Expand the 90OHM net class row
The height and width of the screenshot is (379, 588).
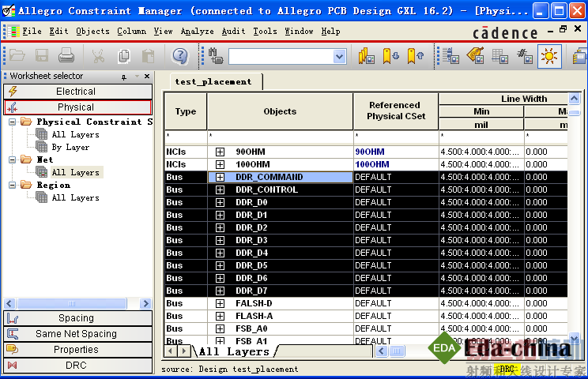220,152
